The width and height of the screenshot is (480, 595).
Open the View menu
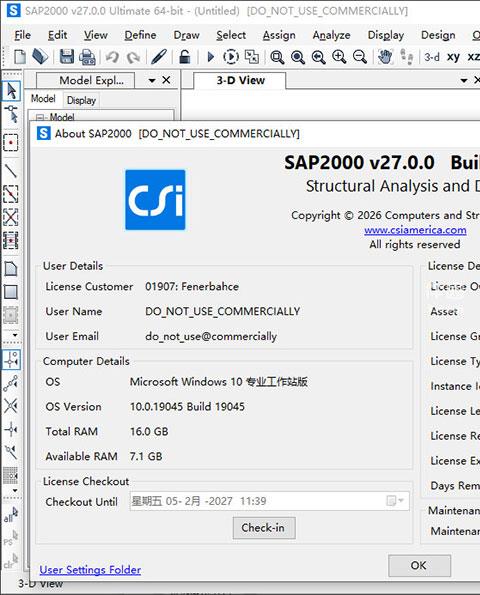pos(96,35)
